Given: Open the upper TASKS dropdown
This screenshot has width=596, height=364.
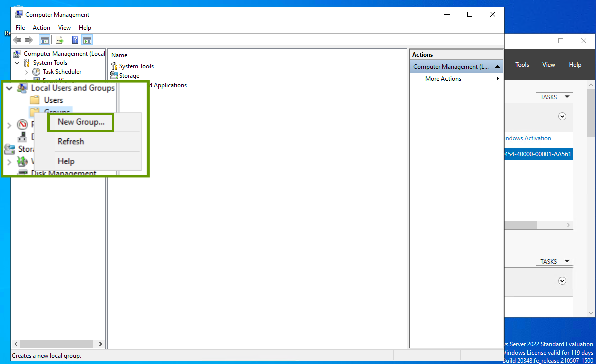Looking at the screenshot, I should tap(554, 97).
